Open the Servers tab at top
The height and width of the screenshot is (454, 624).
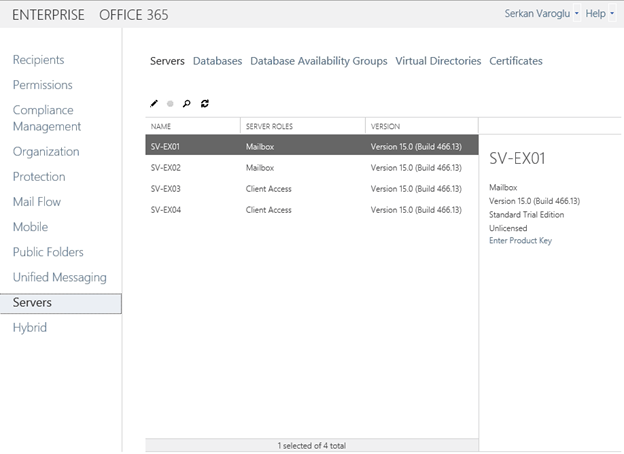point(167,61)
